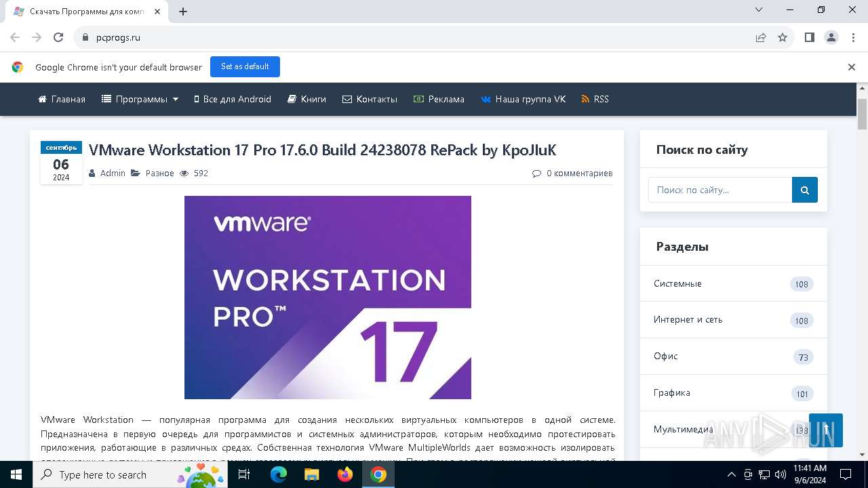Open the Windows Start menu
868x488 pixels.
click(16, 474)
